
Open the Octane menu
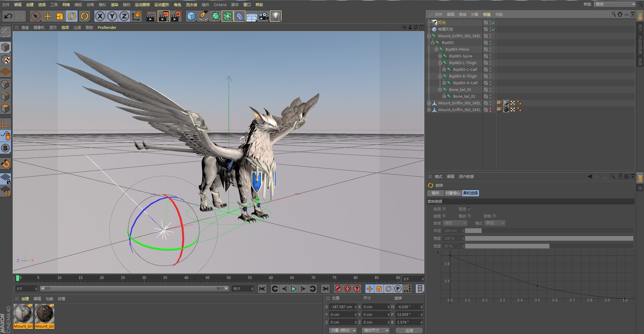[220, 5]
